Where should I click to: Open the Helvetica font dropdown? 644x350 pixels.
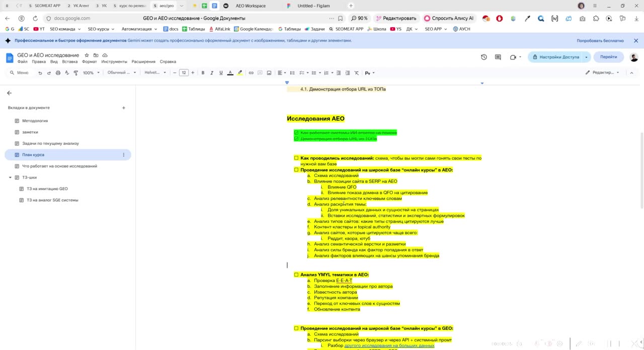(155, 73)
